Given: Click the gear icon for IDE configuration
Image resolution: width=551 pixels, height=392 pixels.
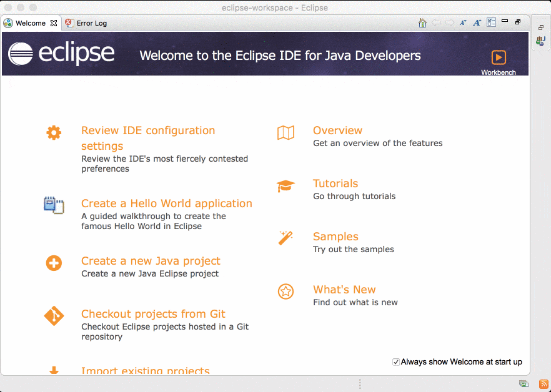Looking at the screenshot, I should 54,132.
